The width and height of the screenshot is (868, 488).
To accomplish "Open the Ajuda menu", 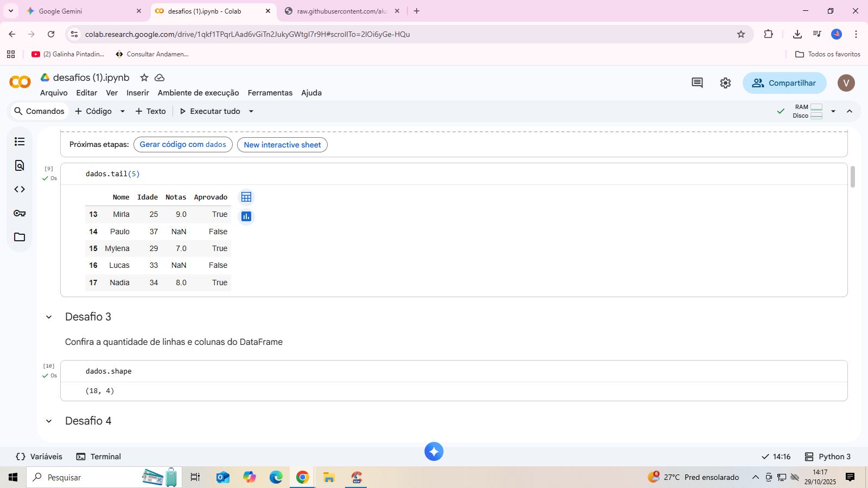I will (311, 93).
